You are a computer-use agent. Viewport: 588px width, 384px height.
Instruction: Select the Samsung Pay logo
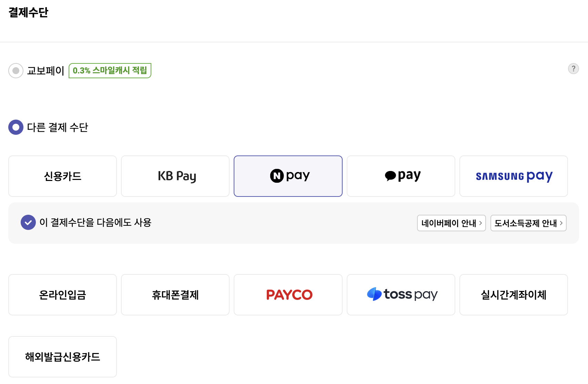click(513, 176)
